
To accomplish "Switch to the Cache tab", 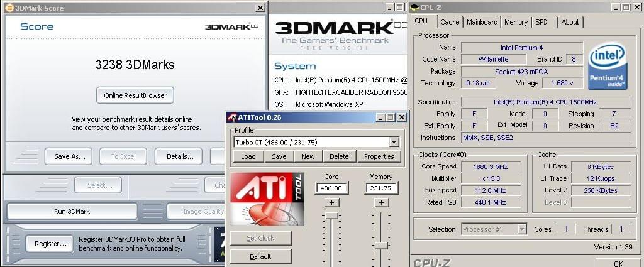I will coord(450,22).
